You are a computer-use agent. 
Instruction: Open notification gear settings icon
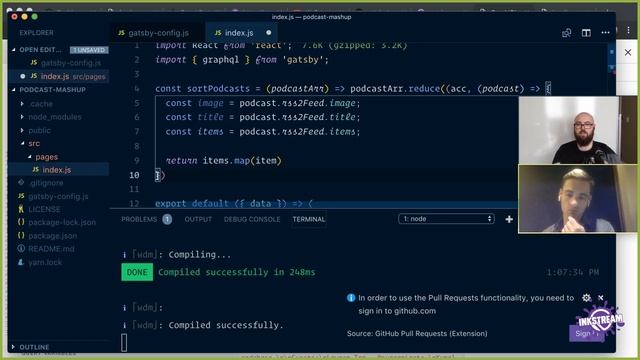[x=587, y=298]
